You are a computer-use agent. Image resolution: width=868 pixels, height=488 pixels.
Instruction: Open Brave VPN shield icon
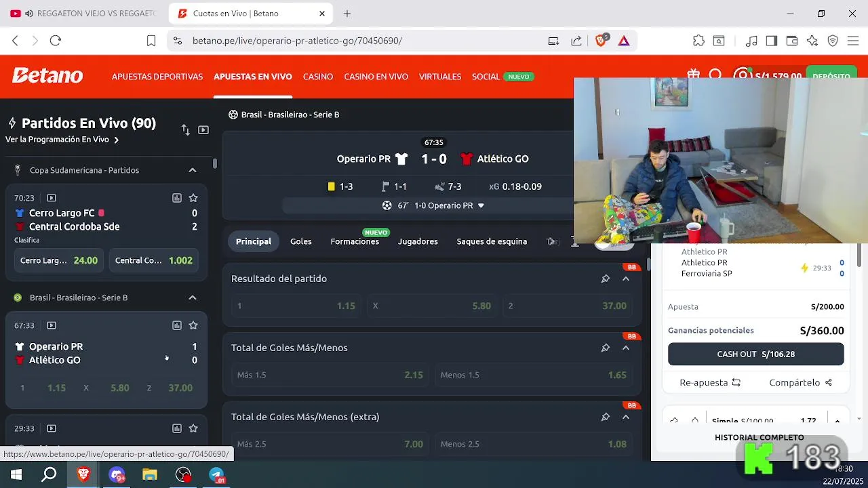[833, 41]
